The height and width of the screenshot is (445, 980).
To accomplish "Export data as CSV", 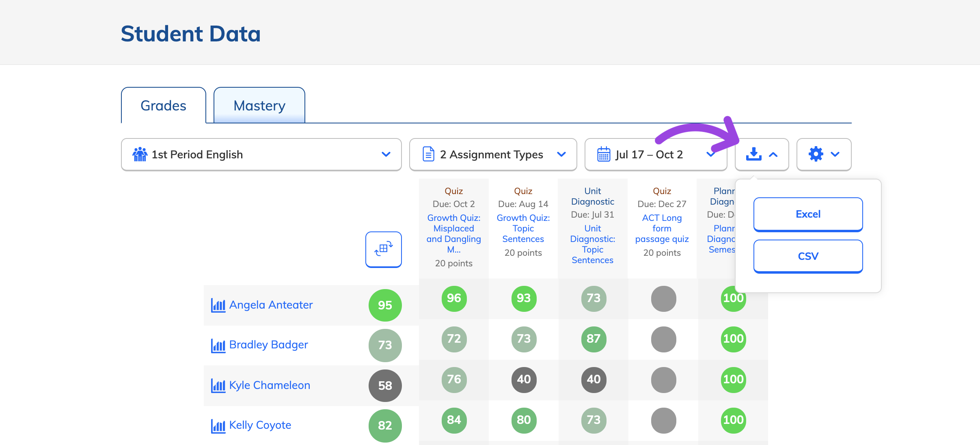I will point(808,256).
